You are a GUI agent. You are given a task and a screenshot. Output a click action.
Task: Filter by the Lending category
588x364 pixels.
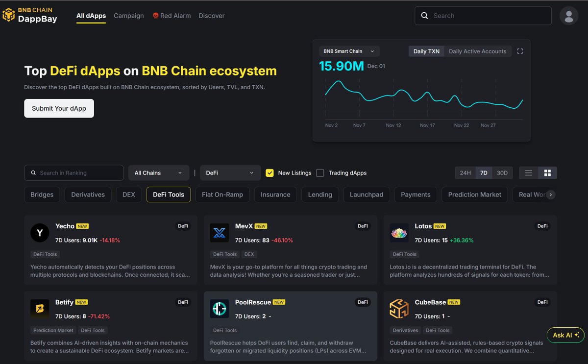[x=320, y=194]
